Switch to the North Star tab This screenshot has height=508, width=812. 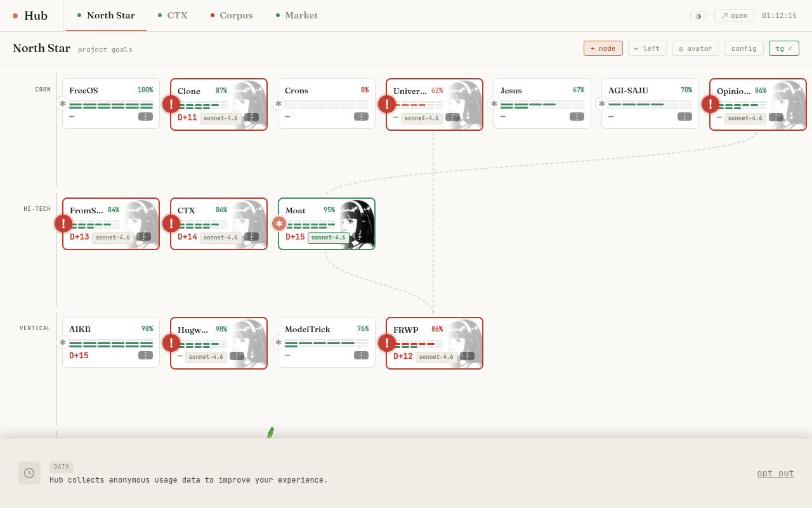(x=106, y=15)
